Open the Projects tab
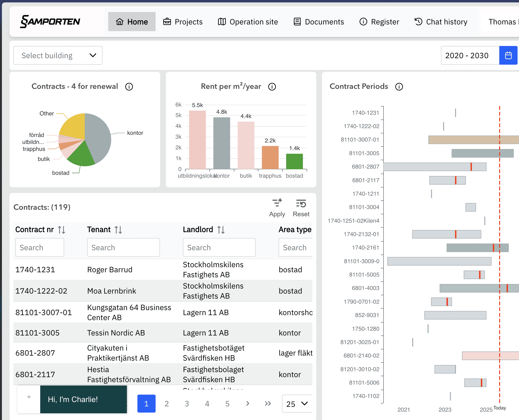 [183, 22]
